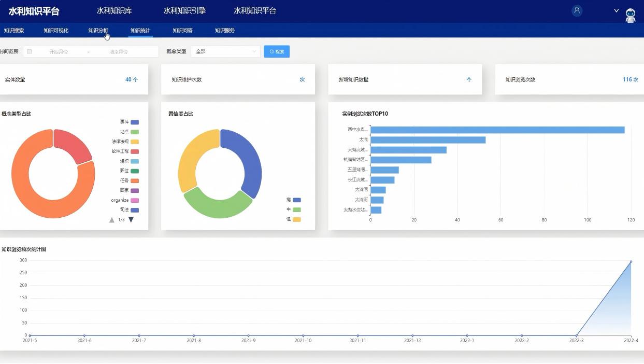The image size is (644, 364).
Task: Toggle 事件 legend item in concept chart
Action: coord(130,122)
